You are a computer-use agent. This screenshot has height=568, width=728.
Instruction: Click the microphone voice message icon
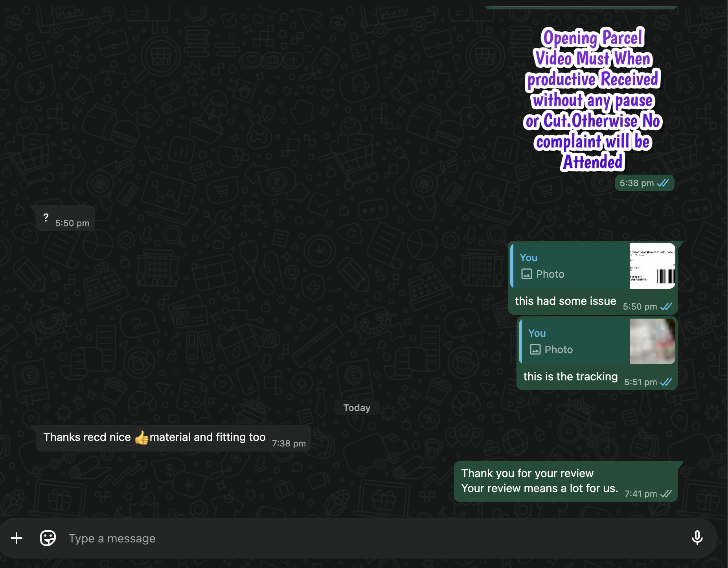697,538
